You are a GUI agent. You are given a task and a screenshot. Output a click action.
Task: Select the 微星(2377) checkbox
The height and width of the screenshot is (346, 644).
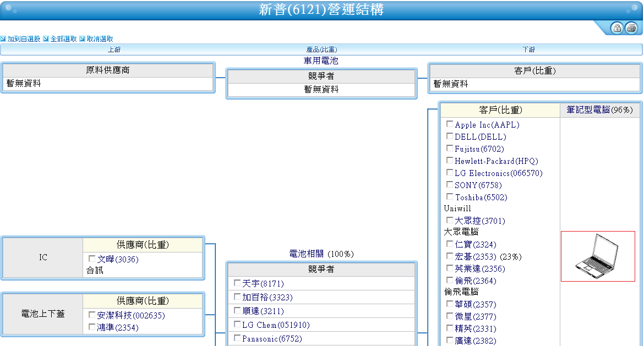pos(450,316)
